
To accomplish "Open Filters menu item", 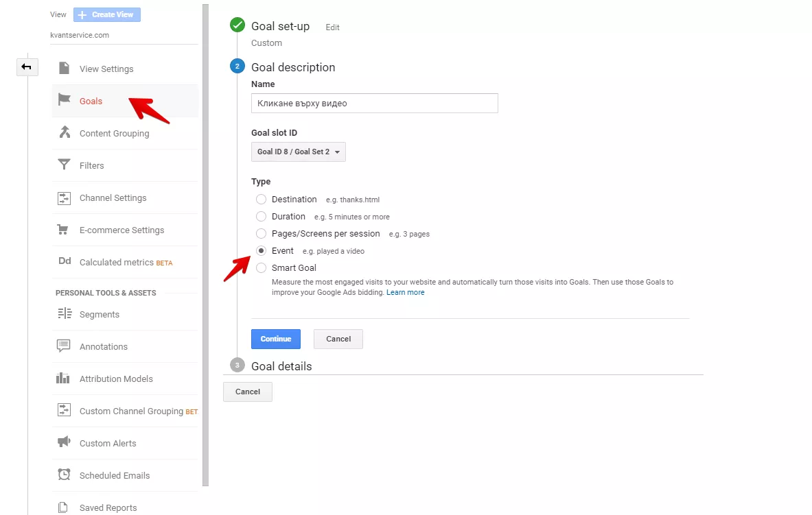I will coord(125,166).
